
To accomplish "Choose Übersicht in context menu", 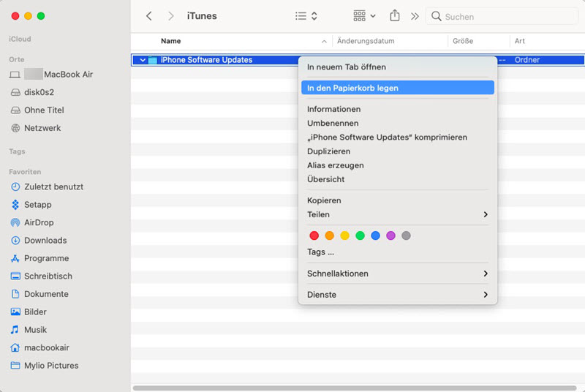I will (398, 179).
